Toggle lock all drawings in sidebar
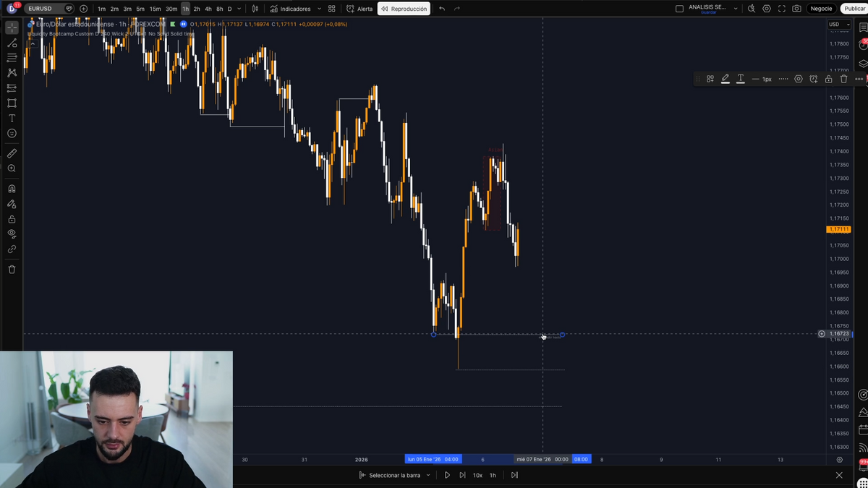Screen dimensions: 868x488 click(x=12, y=219)
